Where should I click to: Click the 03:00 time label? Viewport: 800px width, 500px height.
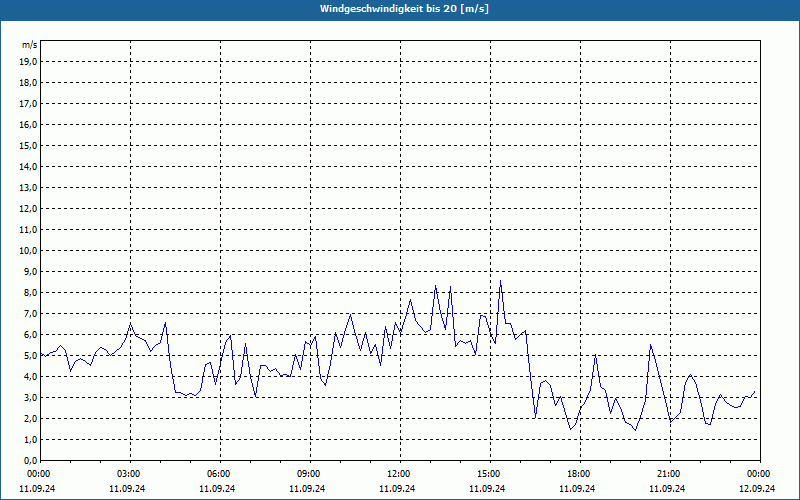click(x=131, y=474)
